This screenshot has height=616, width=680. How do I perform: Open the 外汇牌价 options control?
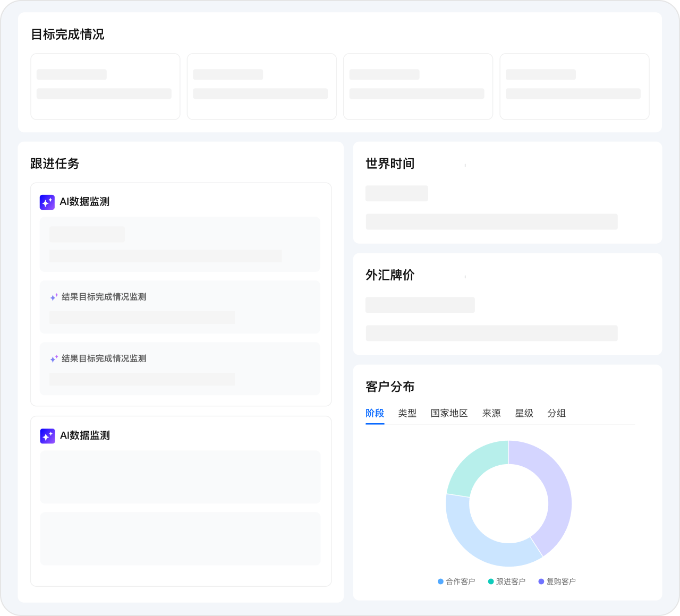465,276
